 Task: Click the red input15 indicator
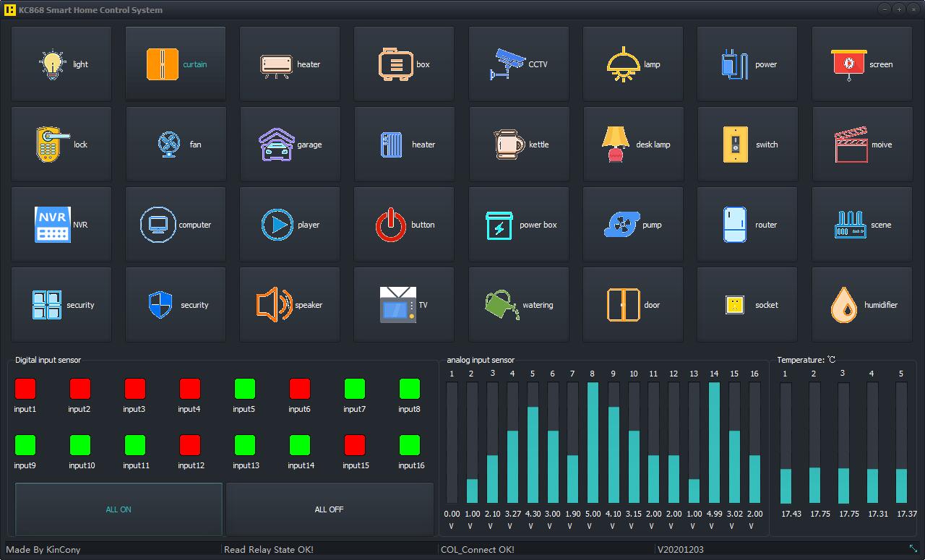pos(355,444)
